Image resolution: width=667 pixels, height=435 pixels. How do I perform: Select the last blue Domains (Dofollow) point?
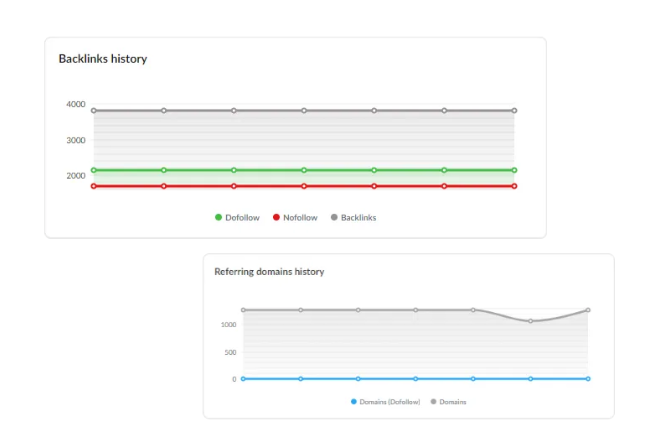588,379
